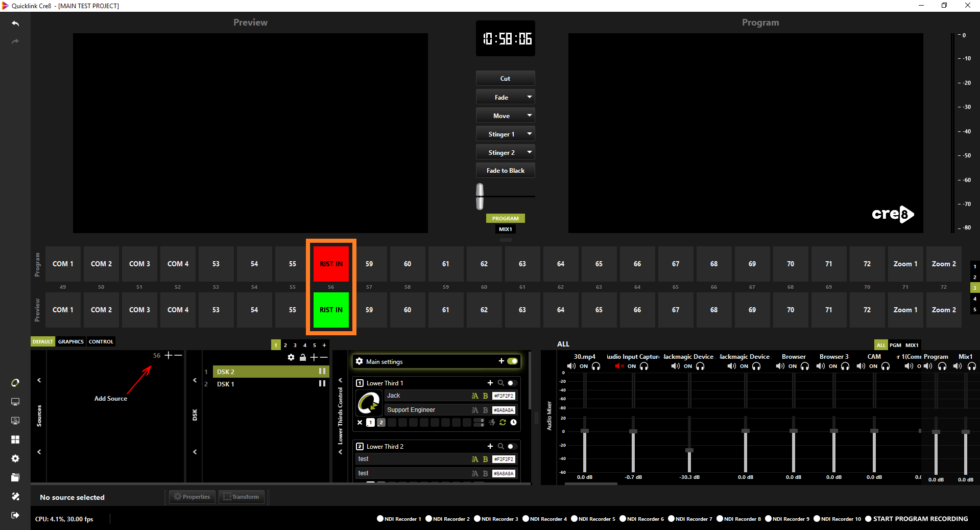Toggle ON for CAM audio channel
The width and height of the screenshot is (980, 530).
(873, 366)
